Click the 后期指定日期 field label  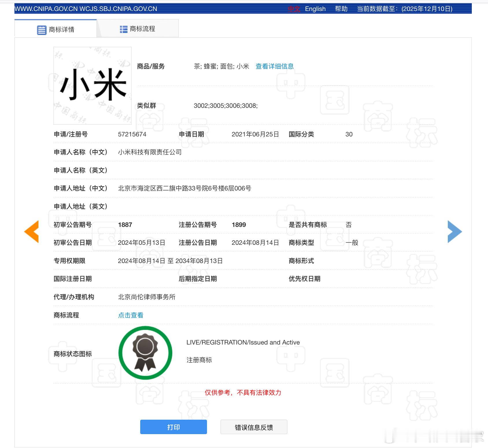coord(198,279)
